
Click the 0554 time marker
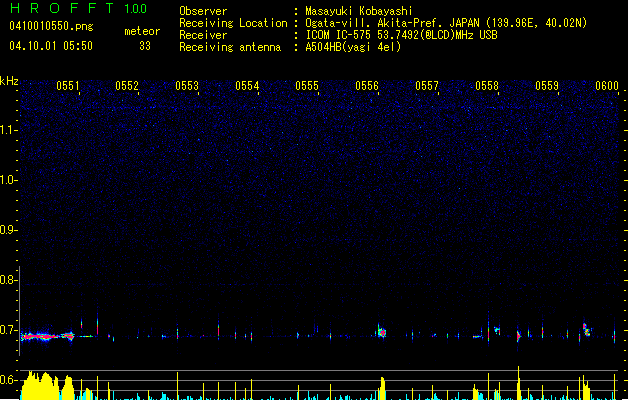(x=247, y=86)
